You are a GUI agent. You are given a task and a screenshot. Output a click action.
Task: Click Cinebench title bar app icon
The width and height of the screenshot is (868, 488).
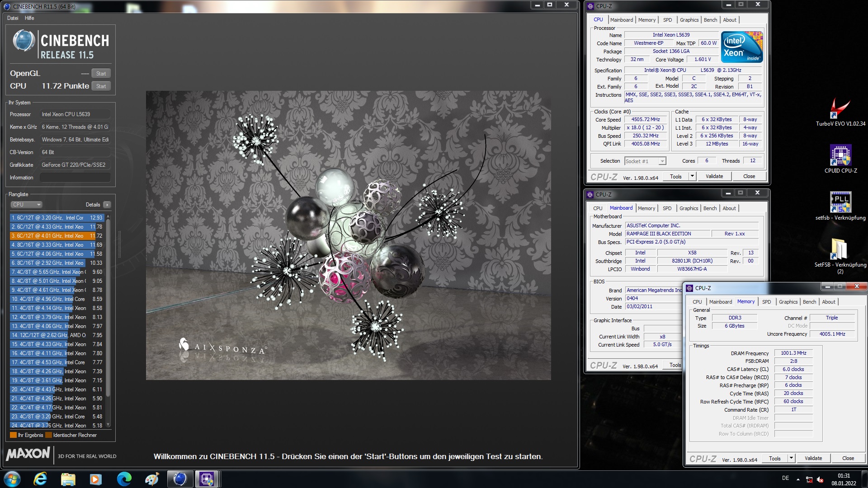(7, 6)
